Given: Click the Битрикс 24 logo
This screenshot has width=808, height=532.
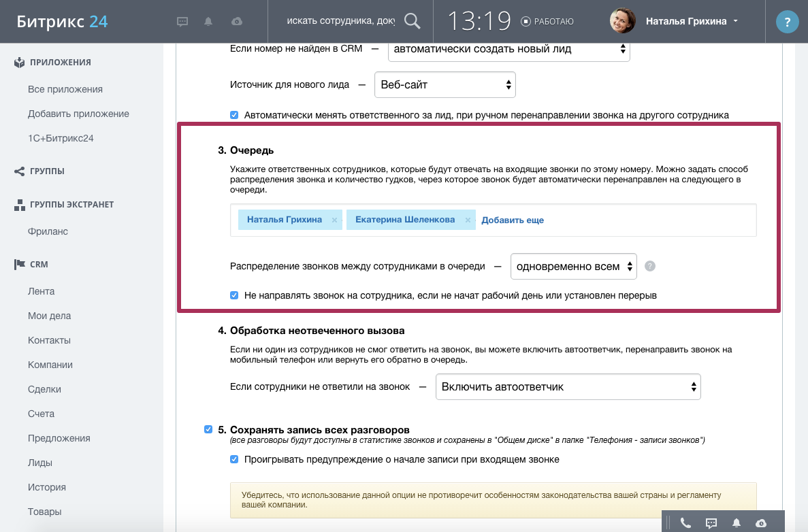Looking at the screenshot, I should pyautogui.click(x=62, y=22).
